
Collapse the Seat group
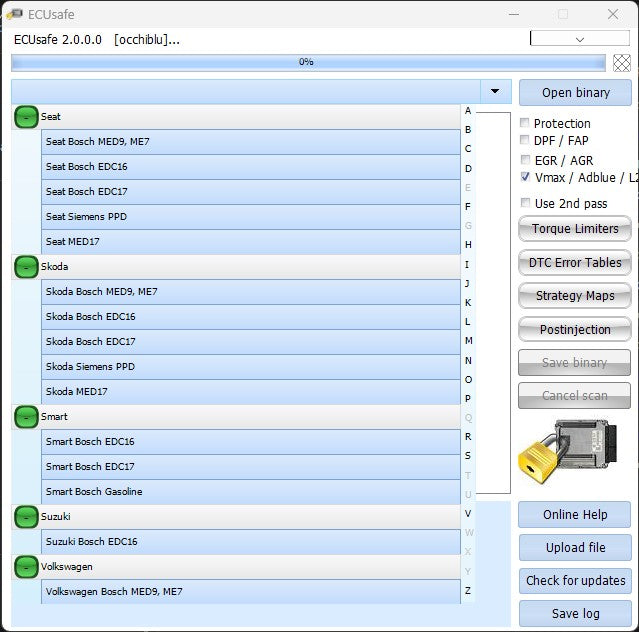[x=26, y=117]
